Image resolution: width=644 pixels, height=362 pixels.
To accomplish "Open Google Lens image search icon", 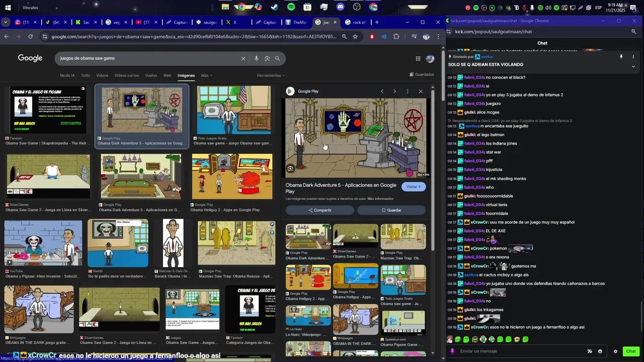I will point(267,58).
